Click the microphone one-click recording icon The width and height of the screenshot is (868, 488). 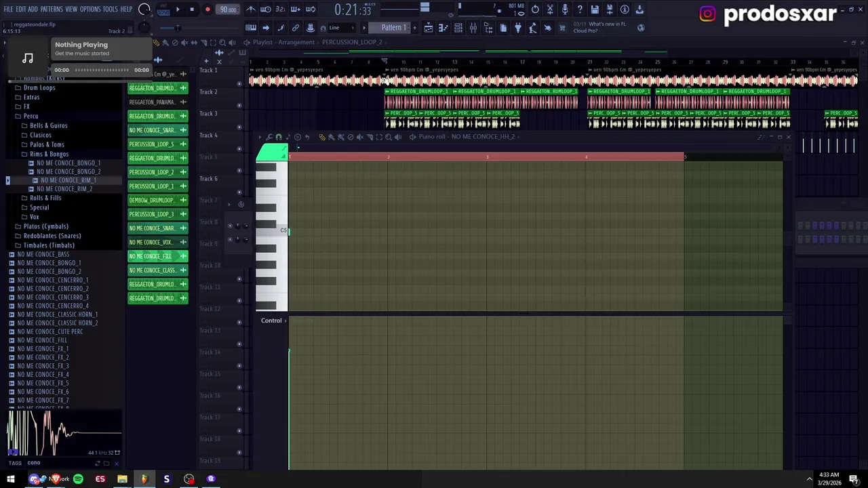(x=565, y=9)
